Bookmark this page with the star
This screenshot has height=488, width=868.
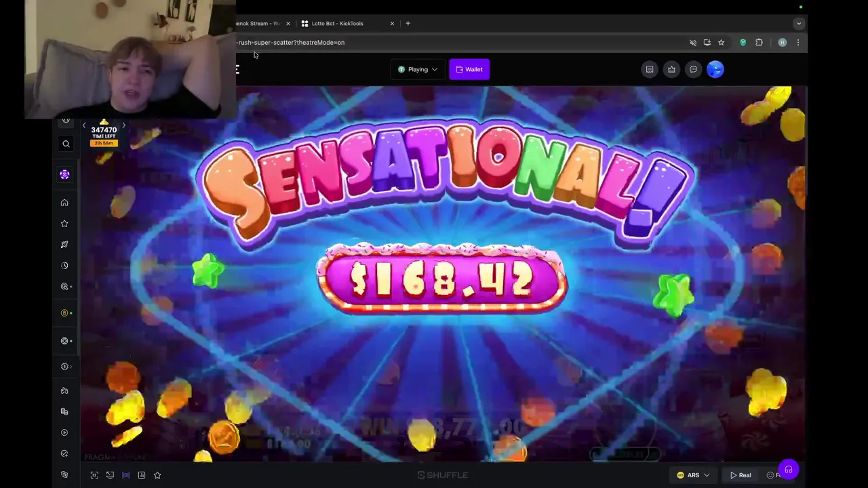pos(721,42)
